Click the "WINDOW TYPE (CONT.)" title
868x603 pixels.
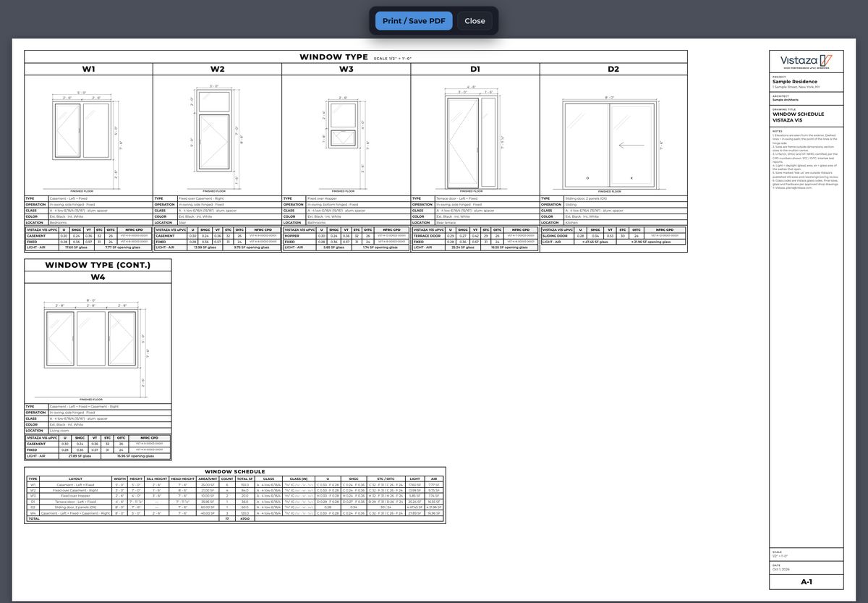click(98, 265)
